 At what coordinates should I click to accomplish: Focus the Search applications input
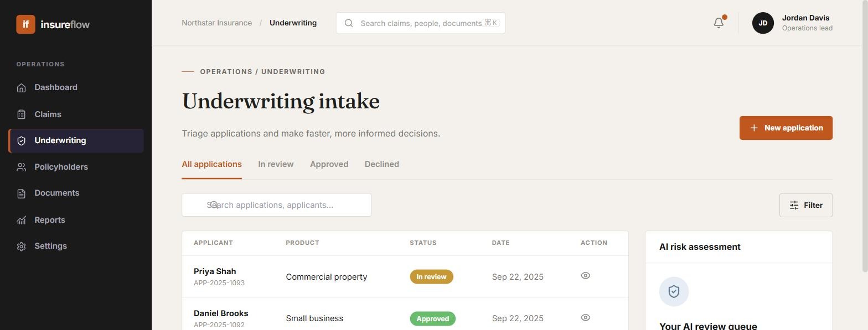(x=276, y=205)
